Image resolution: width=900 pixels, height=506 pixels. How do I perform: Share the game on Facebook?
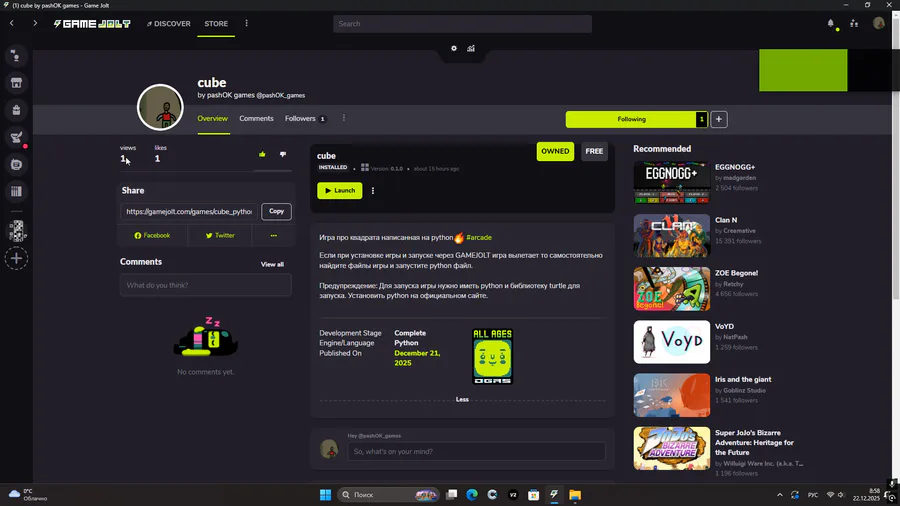tap(152, 235)
